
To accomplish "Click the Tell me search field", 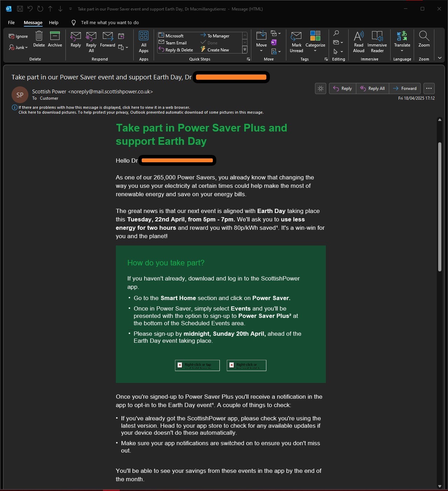I will pyautogui.click(x=110, y=22).
